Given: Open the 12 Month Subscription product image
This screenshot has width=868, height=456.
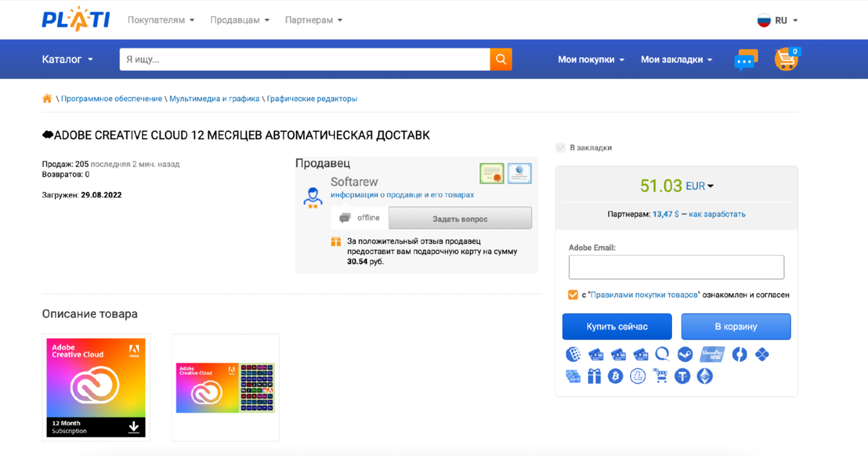Looking at the screenshot, I should pyautogui.click(x=96, y=387).
